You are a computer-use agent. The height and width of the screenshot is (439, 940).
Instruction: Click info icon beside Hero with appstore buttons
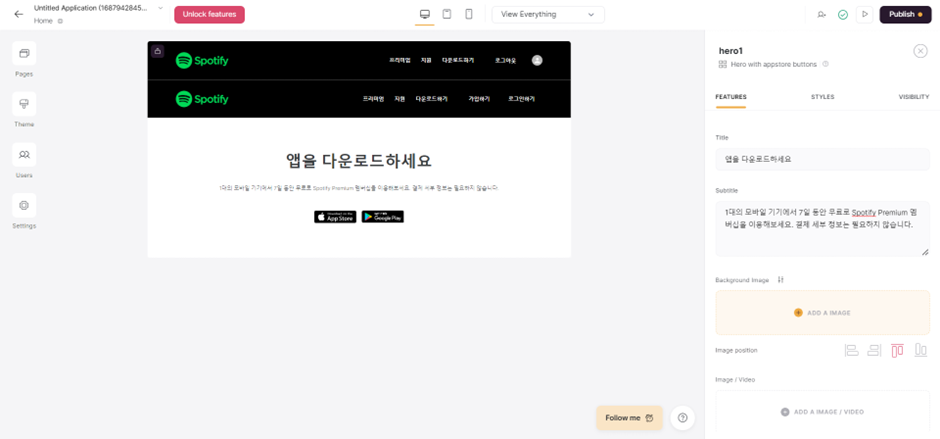(825, 64)
